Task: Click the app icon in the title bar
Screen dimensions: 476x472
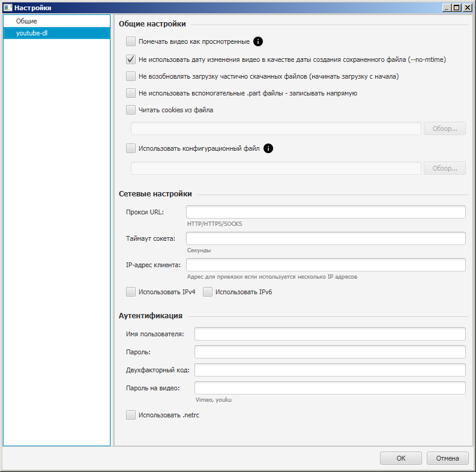Action: [x=8, y=8]
